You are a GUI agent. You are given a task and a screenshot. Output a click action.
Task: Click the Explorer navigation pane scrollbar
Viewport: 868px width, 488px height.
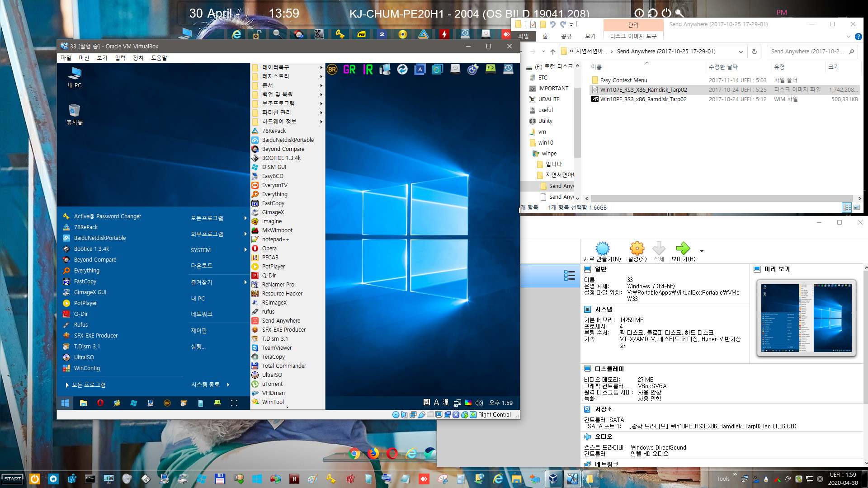tap(577, 122)
